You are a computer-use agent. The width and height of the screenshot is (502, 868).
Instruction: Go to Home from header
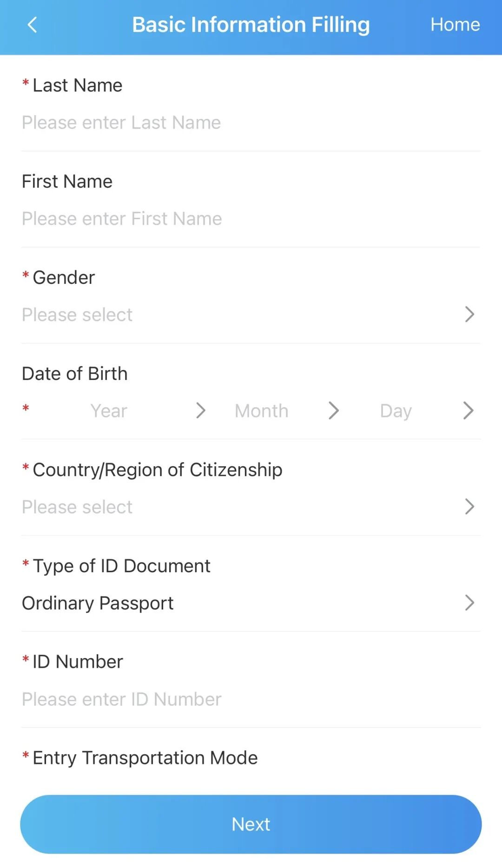pos(455,25)
